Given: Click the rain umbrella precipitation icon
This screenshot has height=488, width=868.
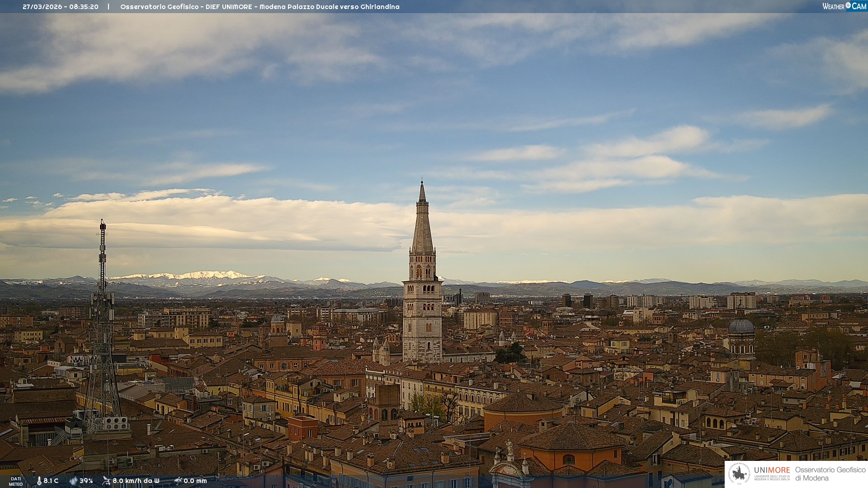Looking at the screenshot, I should [x=178, y=481].
